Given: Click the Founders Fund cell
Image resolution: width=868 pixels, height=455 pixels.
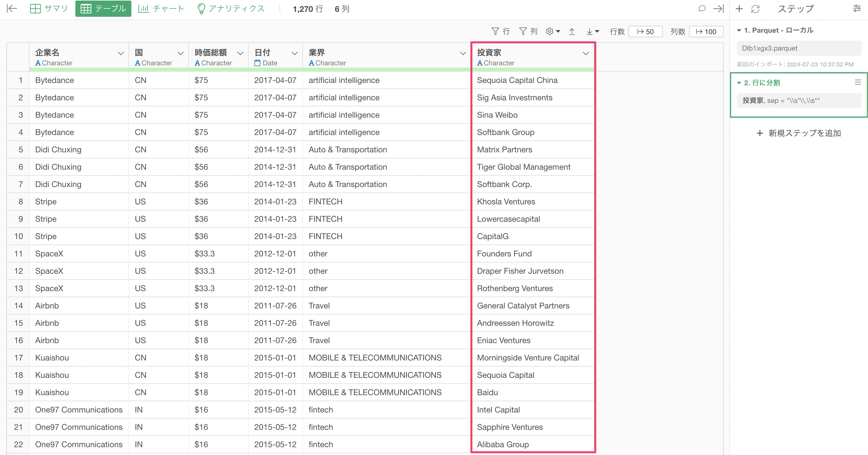Looking at the screenshot, I should 533,254.
